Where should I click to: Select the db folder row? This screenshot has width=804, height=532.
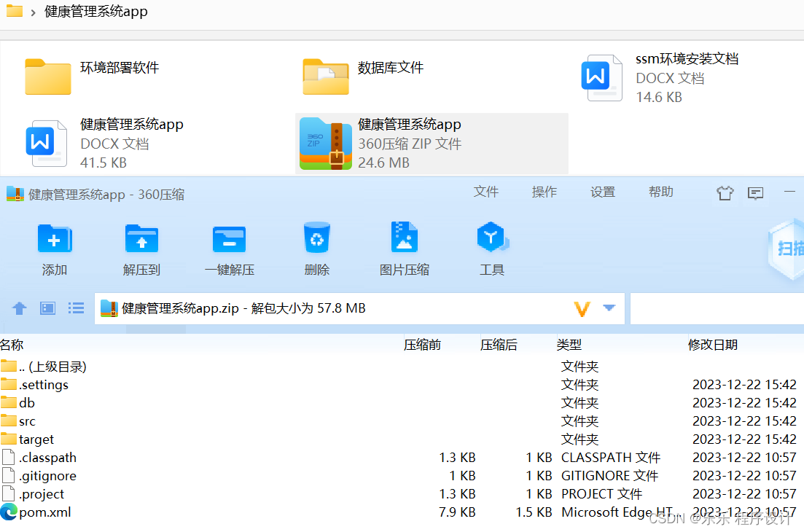pos(402,403)
